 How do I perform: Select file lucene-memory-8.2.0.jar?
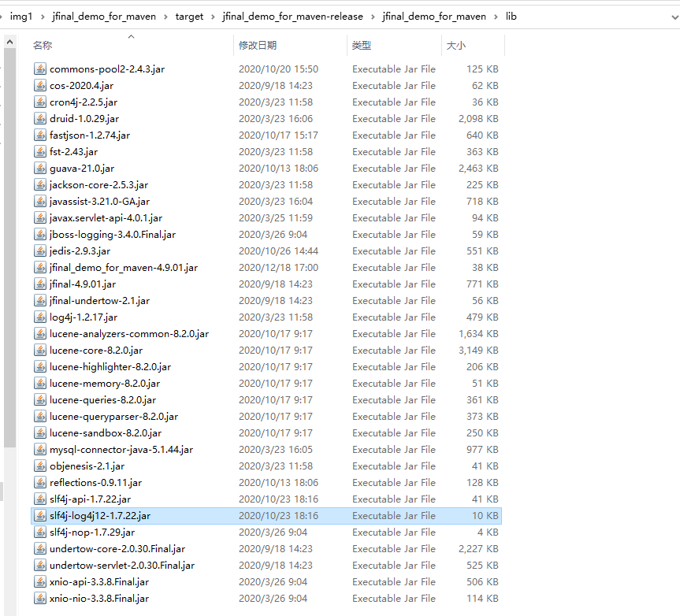(x=266, y=383)
